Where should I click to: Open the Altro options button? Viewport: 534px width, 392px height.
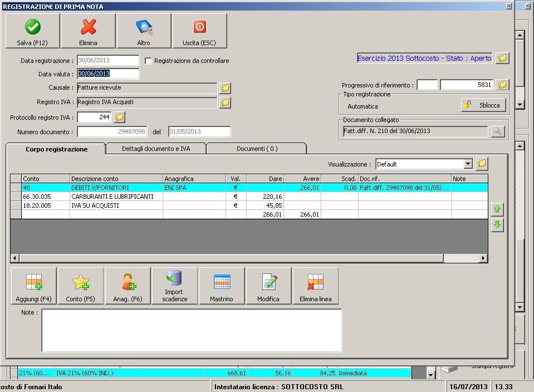(x=144, y=31)
